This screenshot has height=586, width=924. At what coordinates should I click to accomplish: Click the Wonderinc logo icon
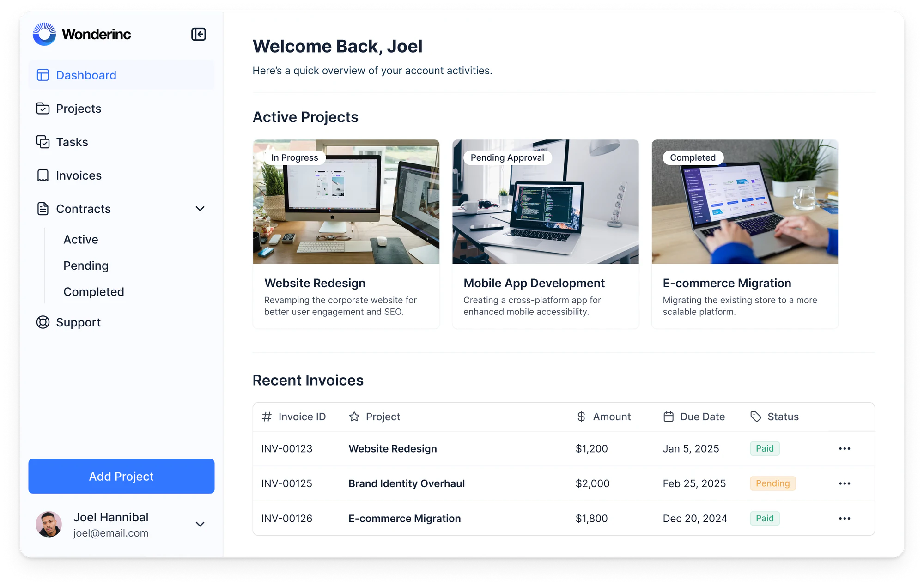(44, 34)
